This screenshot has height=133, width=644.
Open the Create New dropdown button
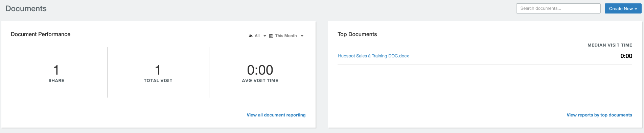[x=623, y=8]
